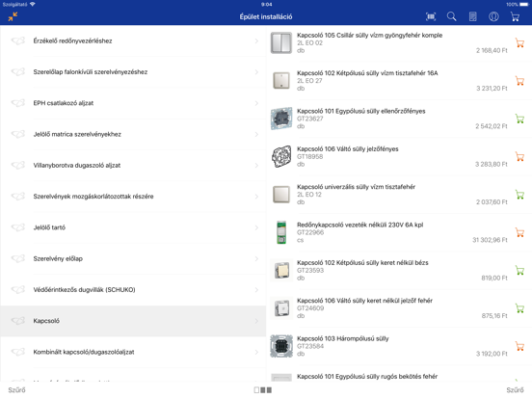The image size is (532, 399).
Task: Click category icon beside Kapcsoló
Action: point(18,321)
